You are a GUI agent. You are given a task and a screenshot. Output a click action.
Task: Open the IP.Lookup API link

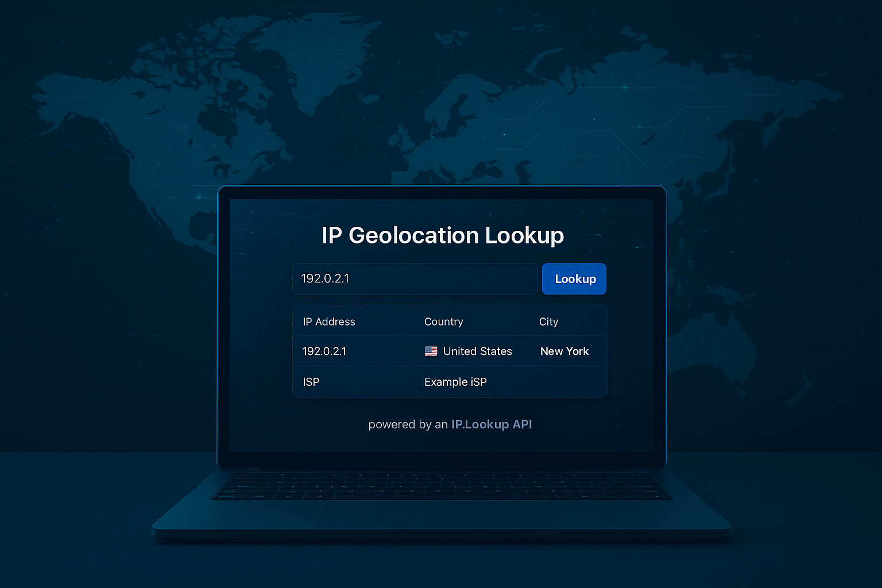point(492,424)
